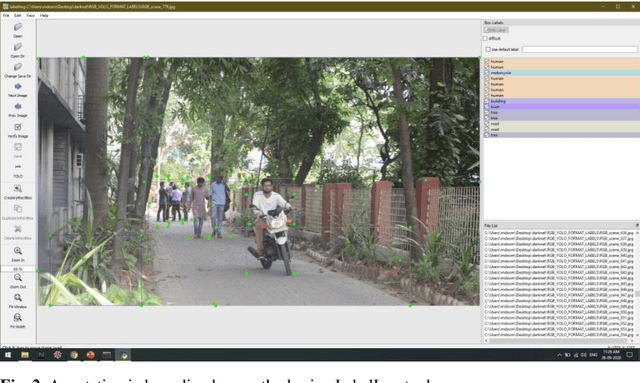Image resolution: width=640 pixels, height=383 pixels.
Task: Click the File List scroll up arrow
Action: 637,233
